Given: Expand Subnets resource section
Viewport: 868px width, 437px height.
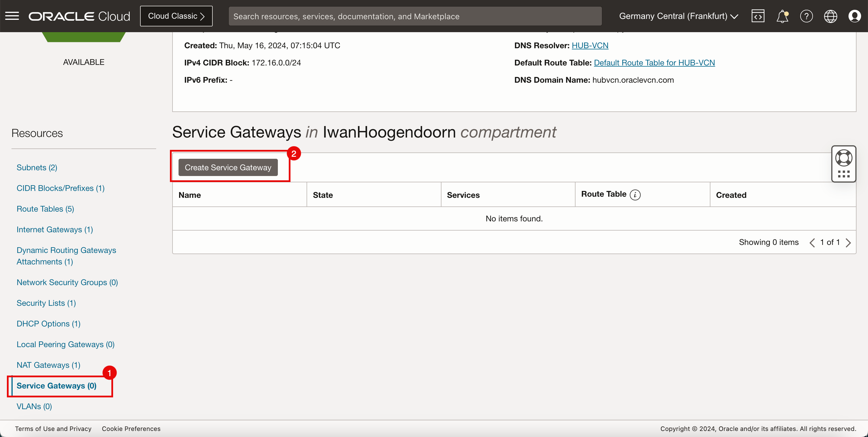Looking at the screenshot, I should [x=37, y=167].
